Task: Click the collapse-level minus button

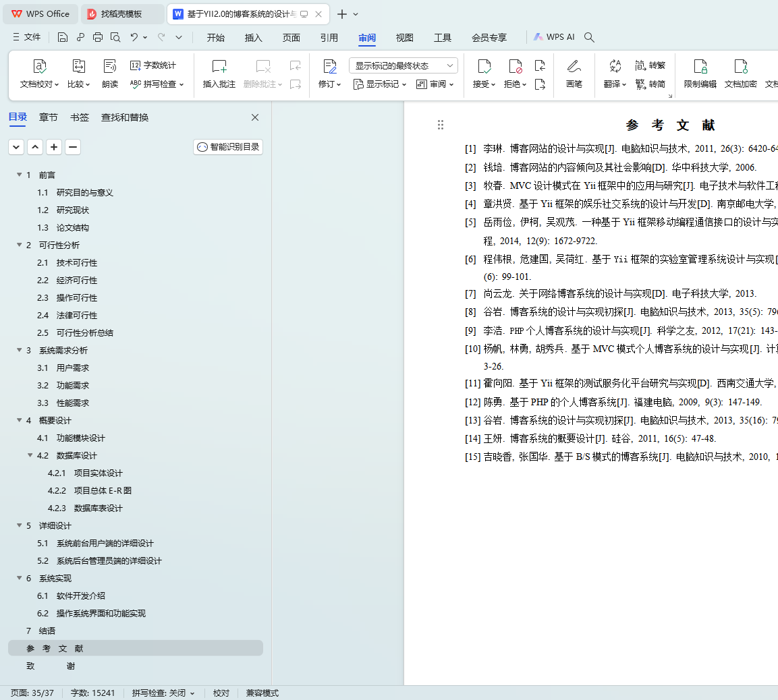Action: tap(73, 147)
